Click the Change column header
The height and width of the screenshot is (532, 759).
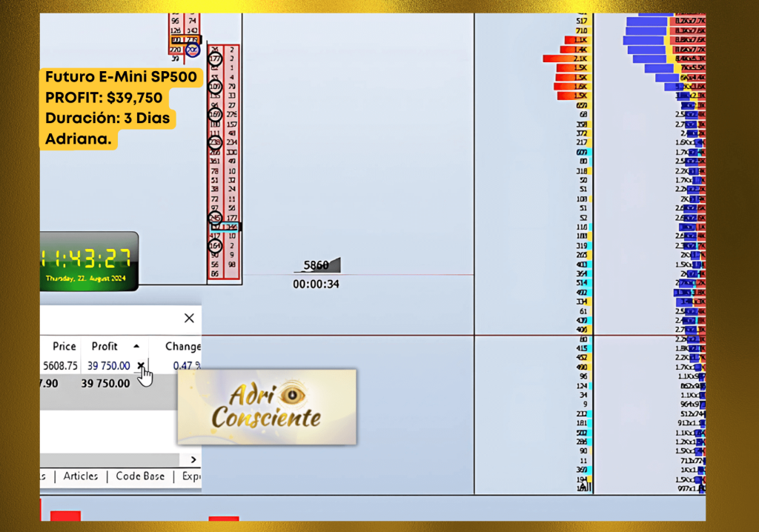[x=182, y=346]
